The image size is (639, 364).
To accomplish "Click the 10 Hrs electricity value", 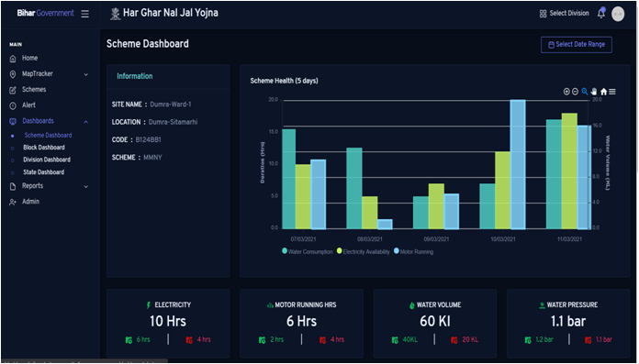I will click(x=168, y=321).
